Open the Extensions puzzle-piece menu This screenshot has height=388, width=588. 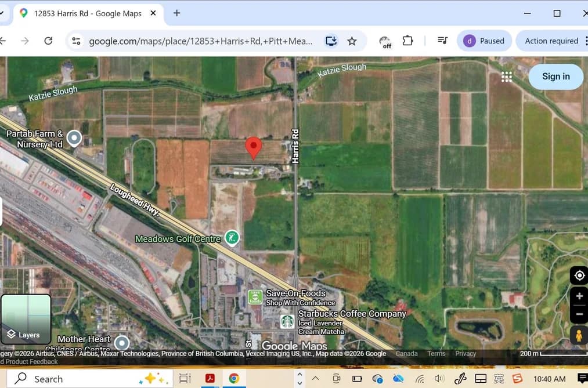[x=407, y=41]
